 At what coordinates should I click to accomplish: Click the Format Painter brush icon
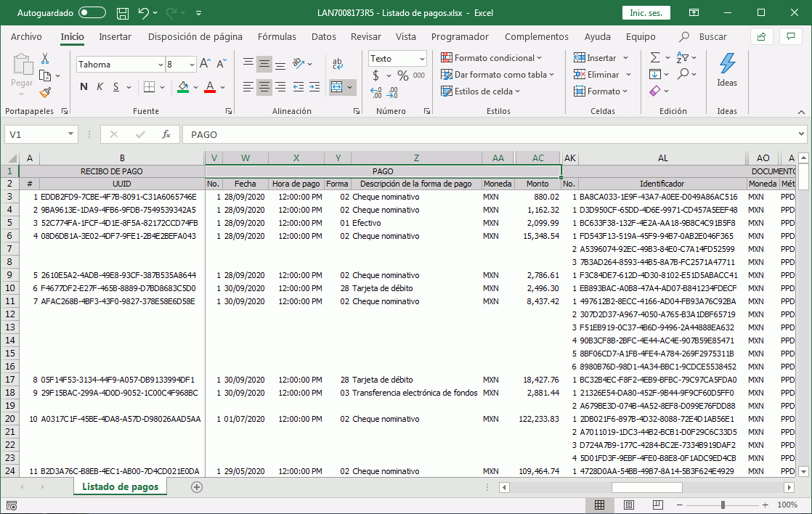(45, 93)
